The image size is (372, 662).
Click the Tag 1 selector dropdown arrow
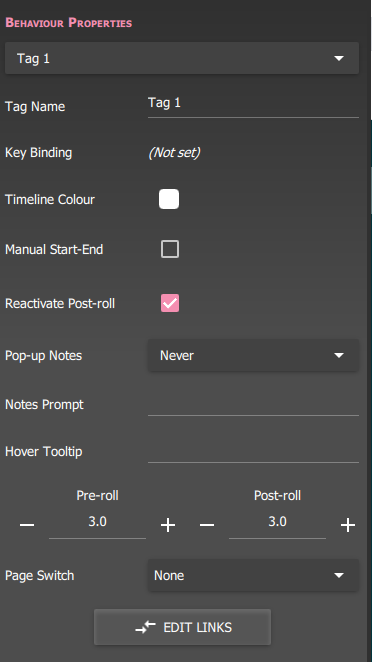click(339, 58)
